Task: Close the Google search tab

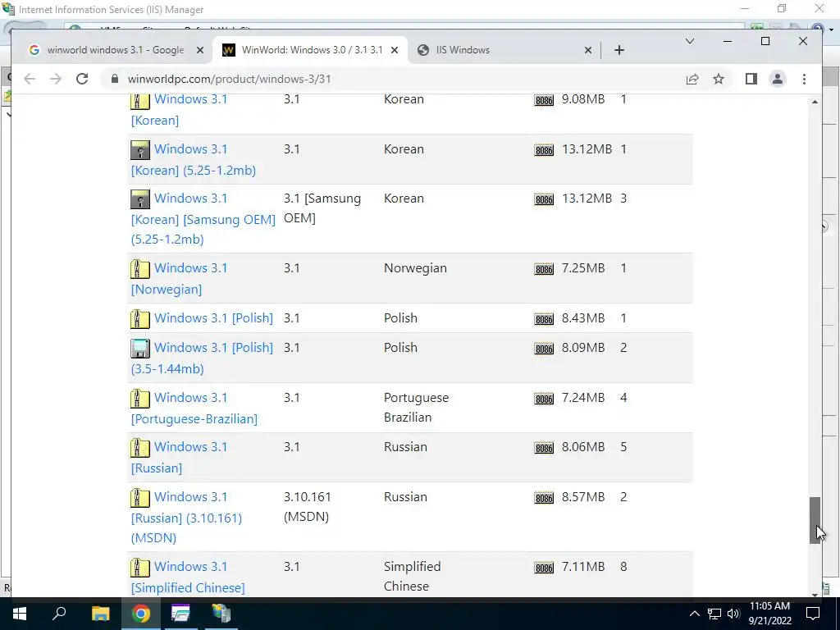Action: pos(200,50)
